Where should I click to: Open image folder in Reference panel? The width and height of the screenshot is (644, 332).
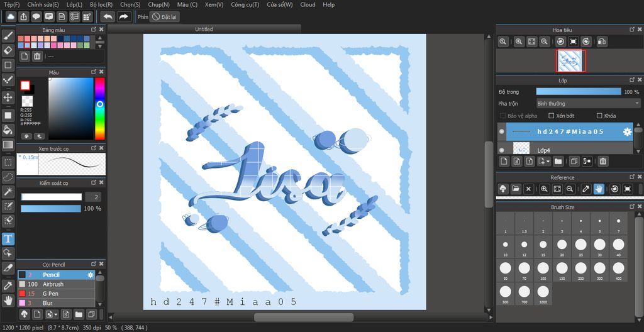click(x=516, y=189)
